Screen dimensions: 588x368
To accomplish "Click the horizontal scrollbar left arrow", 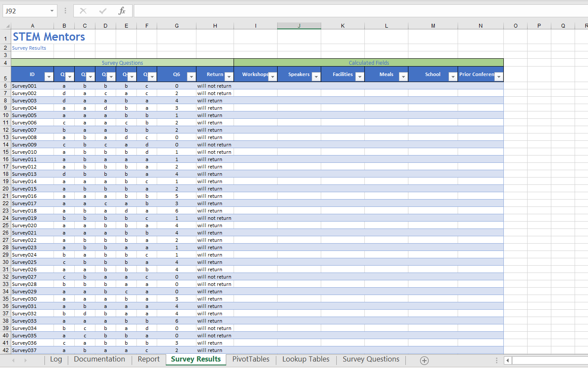I will click(x=508, y=360).
